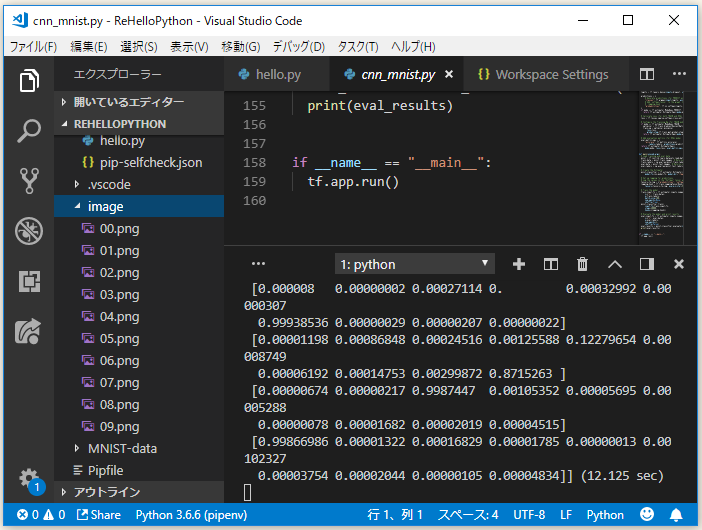Maximize panel with up chevron

(615, 264)
